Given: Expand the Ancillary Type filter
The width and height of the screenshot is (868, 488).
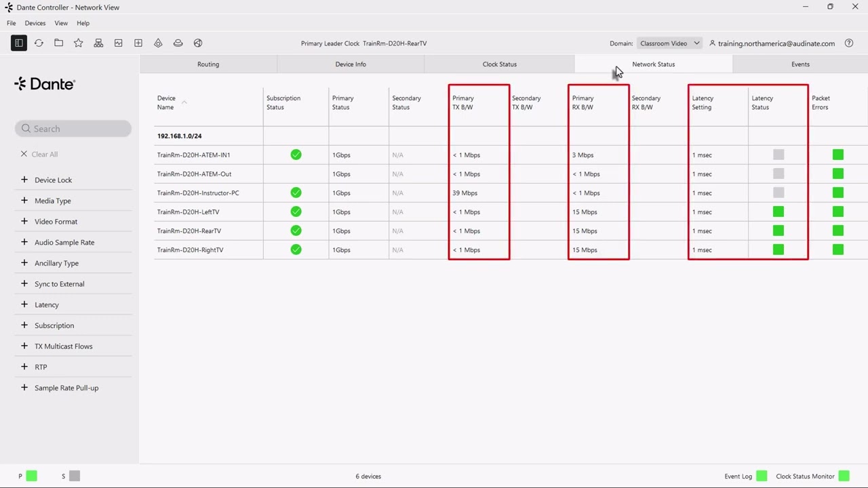Looking at the screenshot, I should 24,263.
